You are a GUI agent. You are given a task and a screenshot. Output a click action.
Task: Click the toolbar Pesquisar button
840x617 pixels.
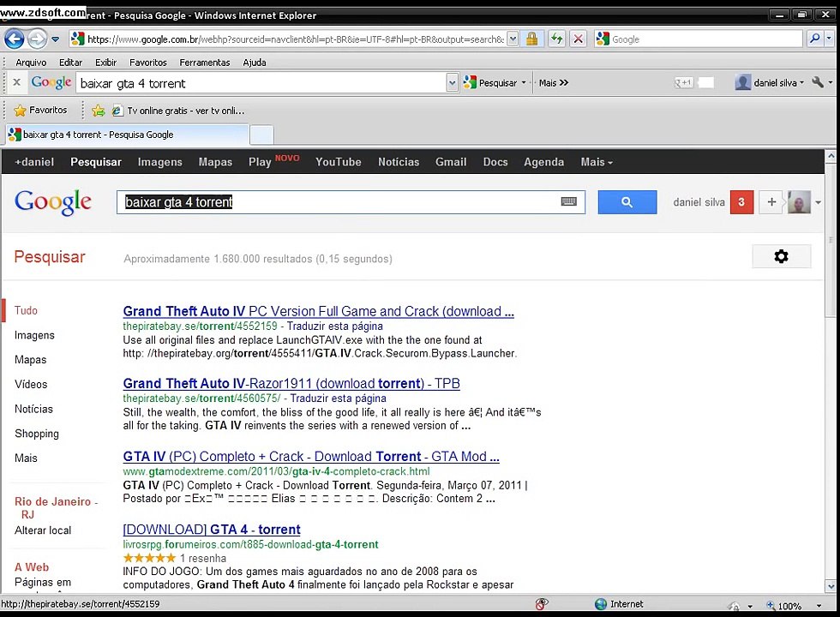[490, 83]
